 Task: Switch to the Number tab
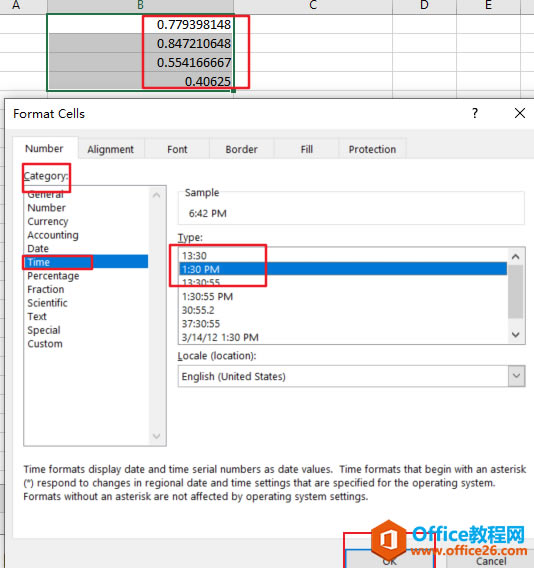44,149
